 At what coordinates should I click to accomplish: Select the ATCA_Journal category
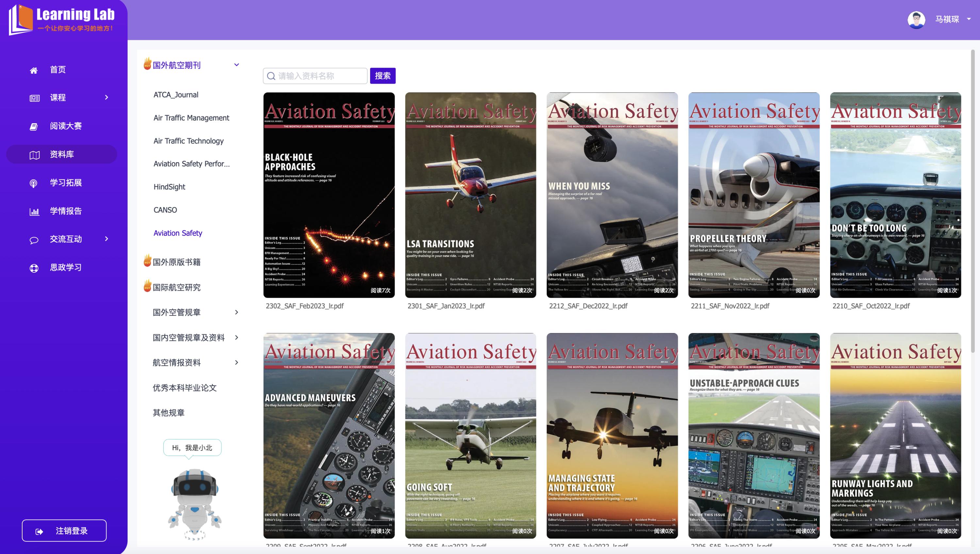(176, 95)
